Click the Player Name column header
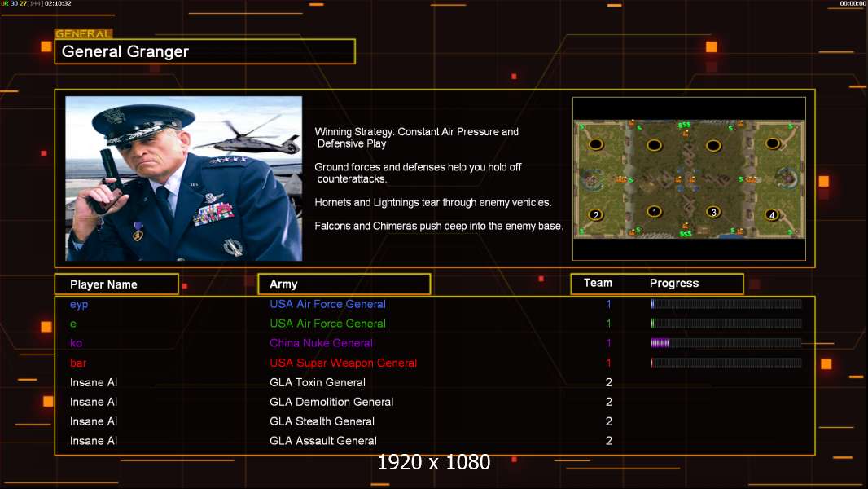Image resolution: width=868 pixels, height=489 pixels. tap(116, 284)
